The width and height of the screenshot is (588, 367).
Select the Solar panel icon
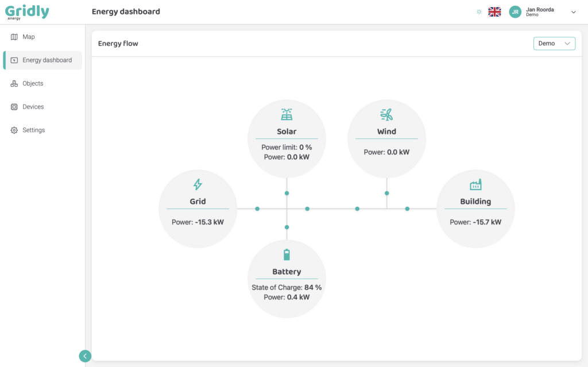point(287,113)
